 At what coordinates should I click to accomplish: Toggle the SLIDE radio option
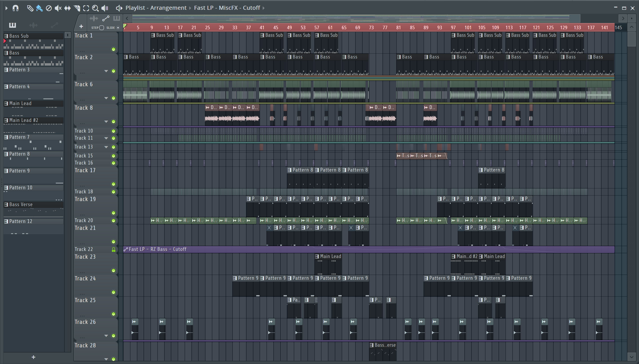118,28
